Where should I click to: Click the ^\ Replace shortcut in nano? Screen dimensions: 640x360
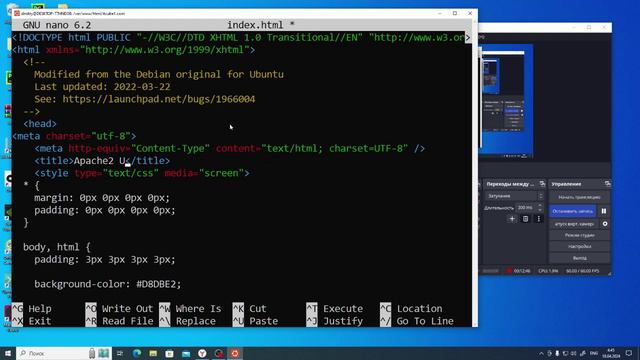coord(187,321)
